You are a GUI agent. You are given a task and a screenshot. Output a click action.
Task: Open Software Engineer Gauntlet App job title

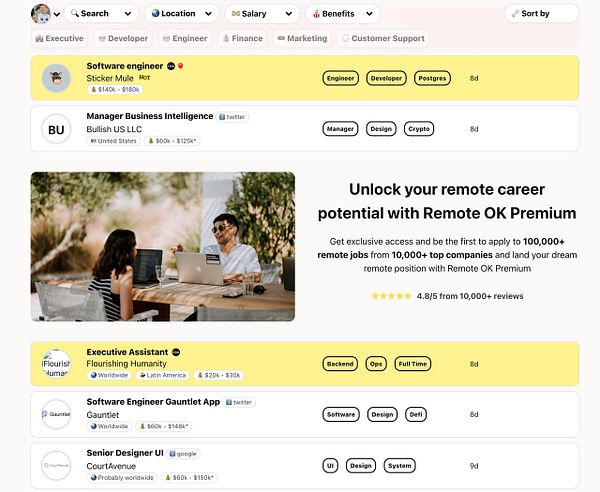[153, 402]
